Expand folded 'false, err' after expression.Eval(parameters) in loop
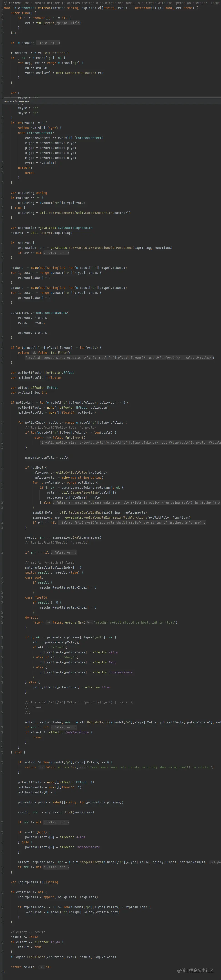Screen dimensions: 221x980 pyautogui.click(x=64, y=552)
